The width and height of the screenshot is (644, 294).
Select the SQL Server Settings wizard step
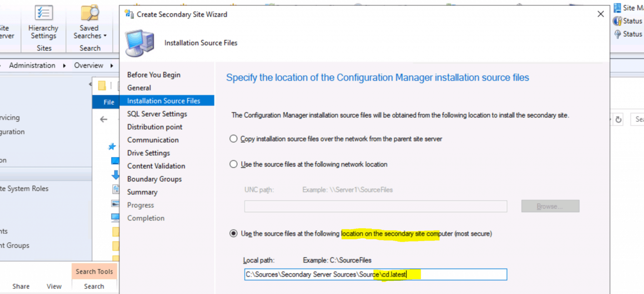click(157, 114)
